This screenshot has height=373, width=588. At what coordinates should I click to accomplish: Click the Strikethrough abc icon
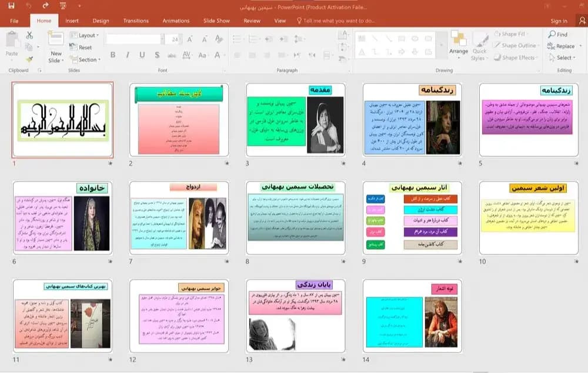tap(172, 55)
